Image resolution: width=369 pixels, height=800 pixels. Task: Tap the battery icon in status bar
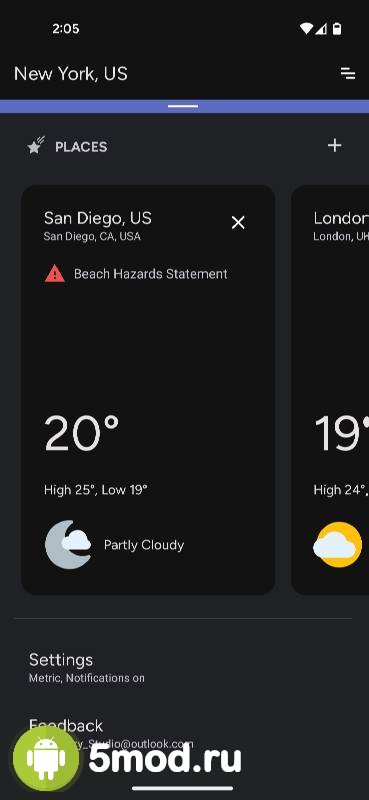pos(337,29)
